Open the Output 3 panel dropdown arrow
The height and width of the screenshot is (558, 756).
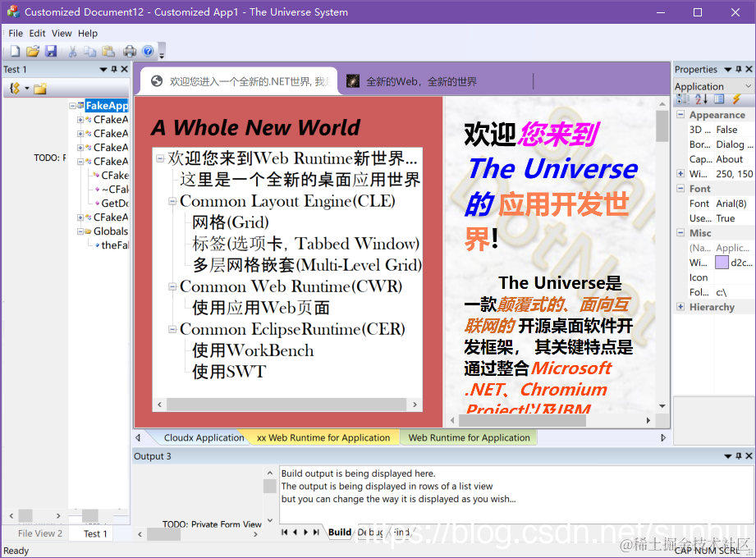[728, 456]
